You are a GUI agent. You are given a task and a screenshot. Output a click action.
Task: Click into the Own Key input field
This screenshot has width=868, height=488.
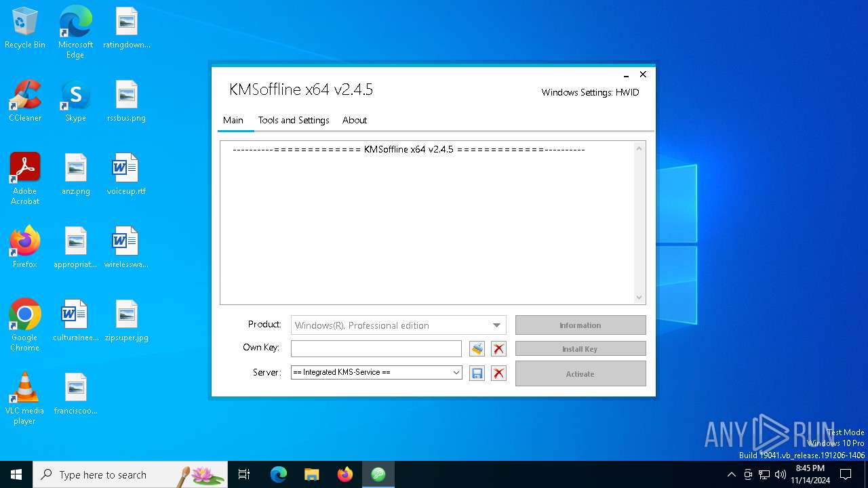click(x=376, y=348)
